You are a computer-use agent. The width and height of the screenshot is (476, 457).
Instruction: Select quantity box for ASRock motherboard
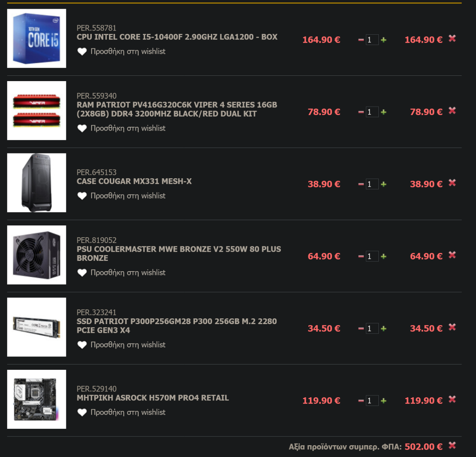pyautogui.click(x=372, y=401)
